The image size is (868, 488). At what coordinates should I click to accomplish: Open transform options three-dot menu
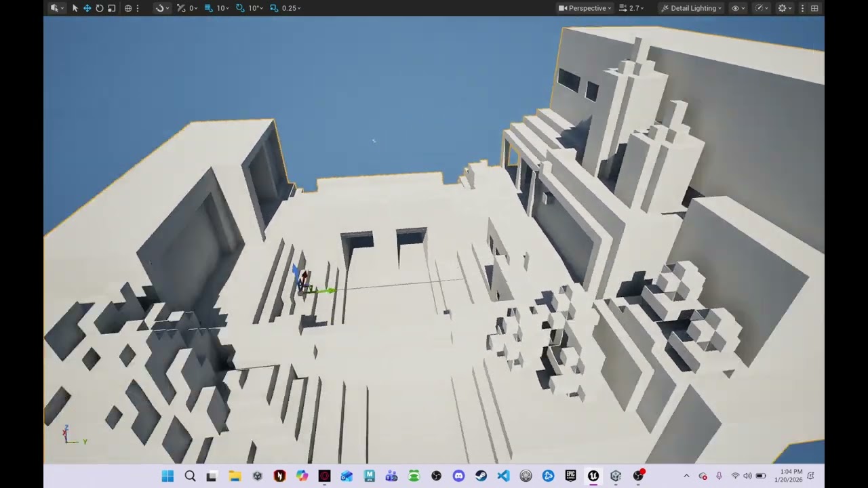pyautogui.click(x=138, y=8)
